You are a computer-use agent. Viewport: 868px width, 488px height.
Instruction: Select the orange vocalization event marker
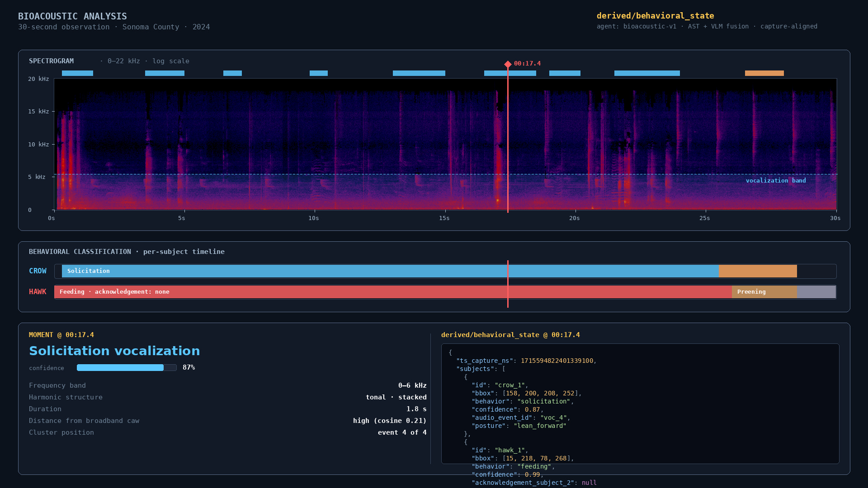click(764, 73)
